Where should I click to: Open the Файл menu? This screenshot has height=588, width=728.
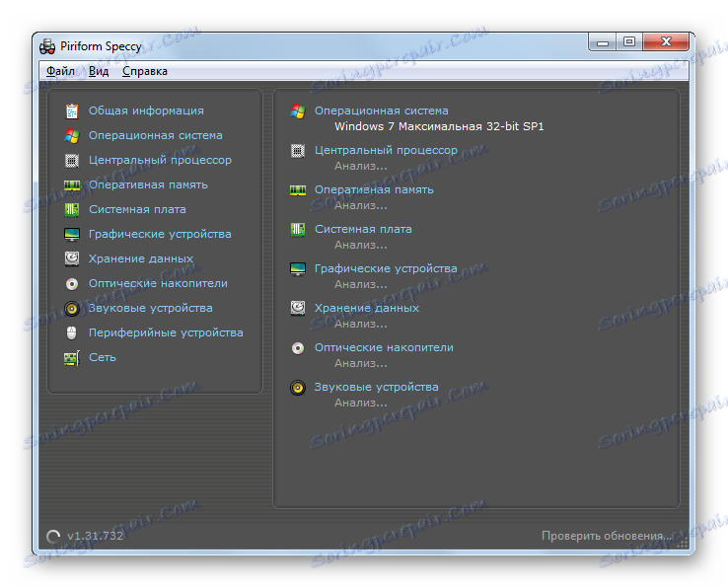(60, 71)
